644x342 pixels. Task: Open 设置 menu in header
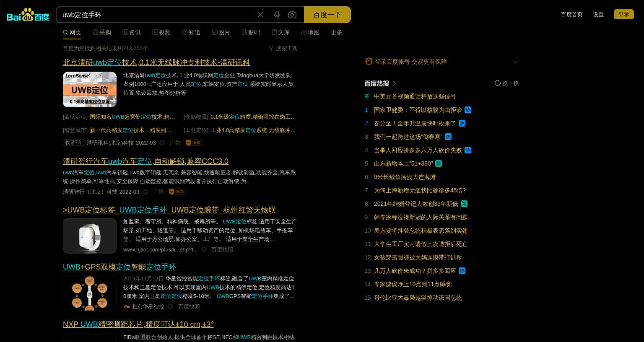[598, 14]
